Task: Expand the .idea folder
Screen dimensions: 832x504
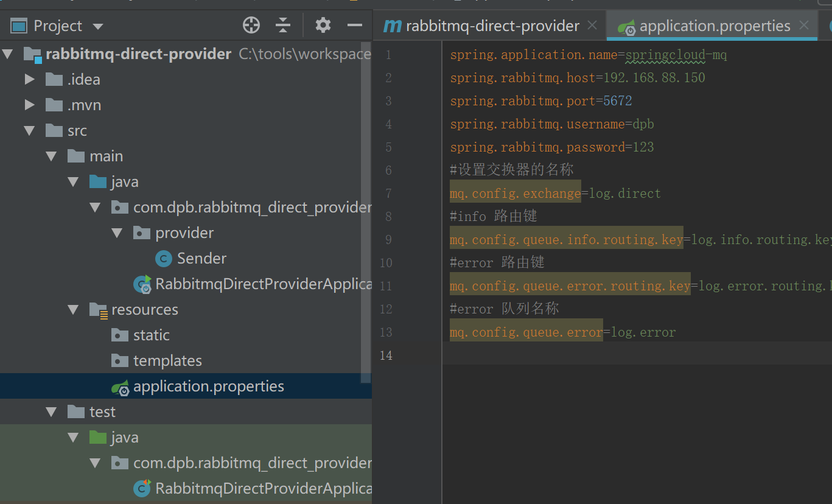Action: click(29, 79)
